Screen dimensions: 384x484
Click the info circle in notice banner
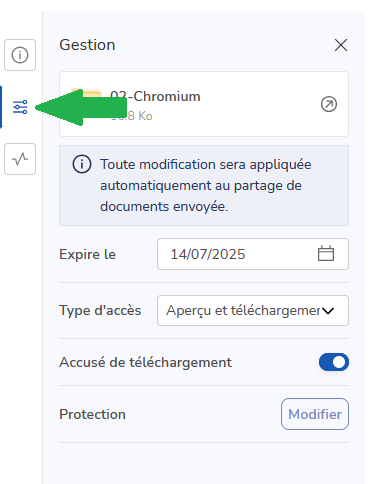pos(82,164)
